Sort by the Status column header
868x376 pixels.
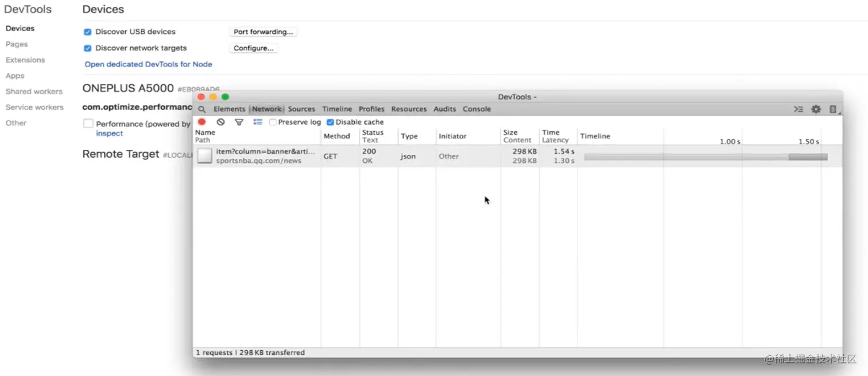(379, 136)
